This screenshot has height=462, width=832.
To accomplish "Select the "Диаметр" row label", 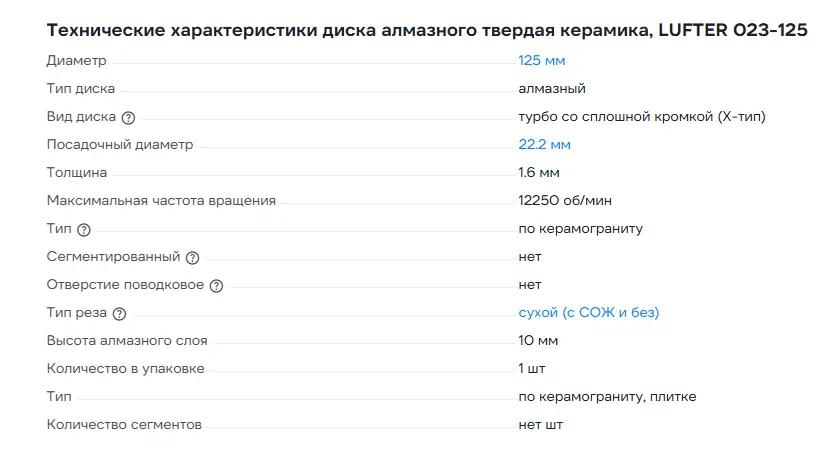I will coord(76,61).
